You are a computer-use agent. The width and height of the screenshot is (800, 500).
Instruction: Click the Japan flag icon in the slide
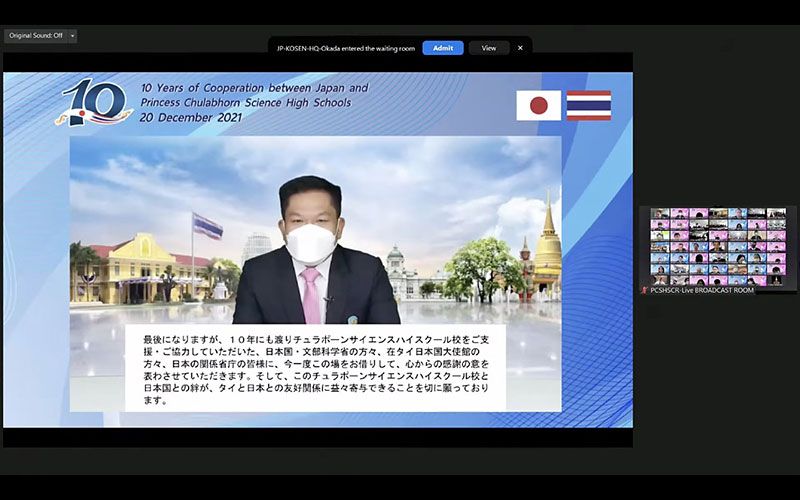tap(538, 105)
